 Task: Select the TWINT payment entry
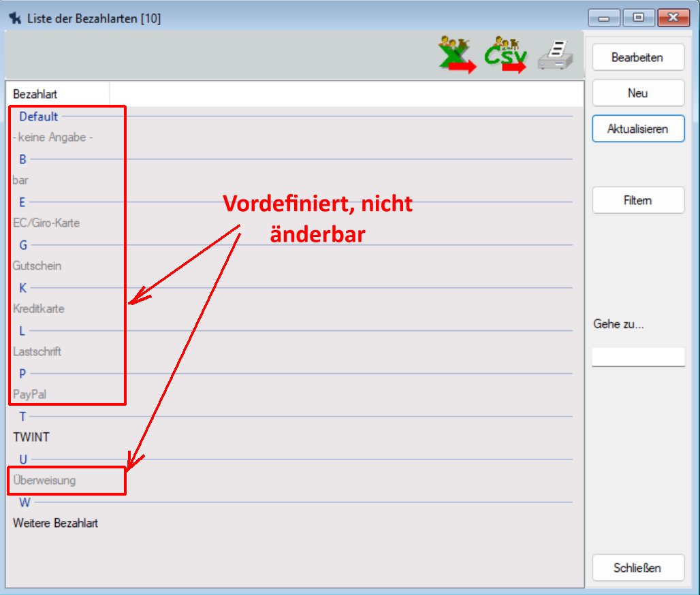31,437
